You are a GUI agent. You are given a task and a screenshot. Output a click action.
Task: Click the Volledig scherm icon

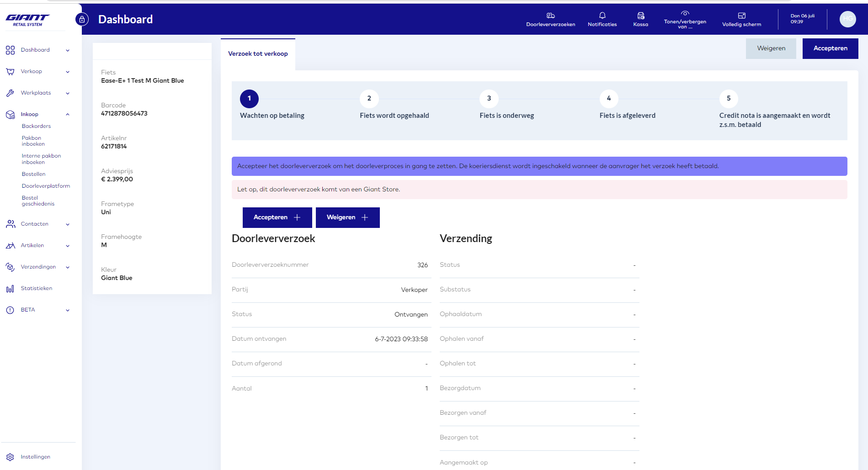(x=741, y=16)
